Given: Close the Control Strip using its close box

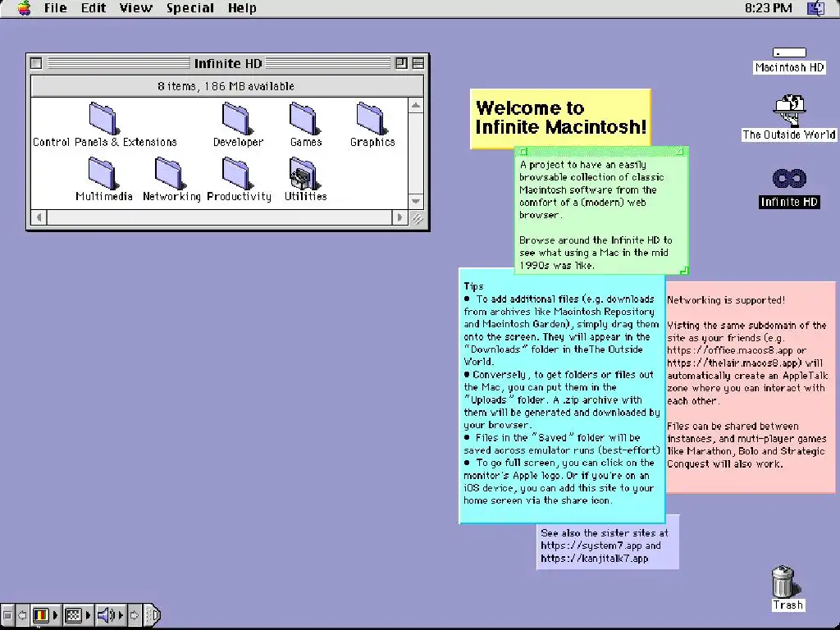Looking at the screenshot, I should tap(7, 615).
